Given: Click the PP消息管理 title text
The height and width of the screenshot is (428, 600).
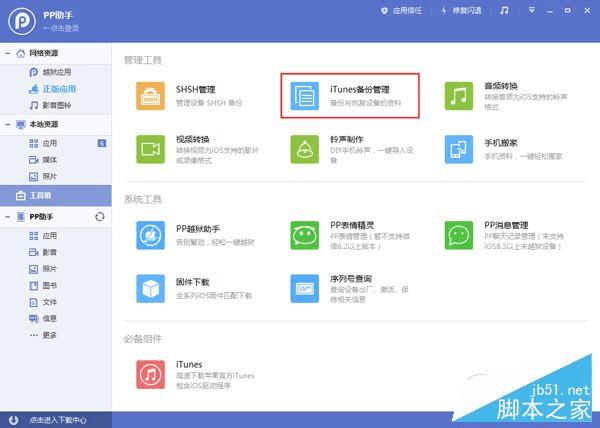Looking at the screenshot, I should click(506, 225).
